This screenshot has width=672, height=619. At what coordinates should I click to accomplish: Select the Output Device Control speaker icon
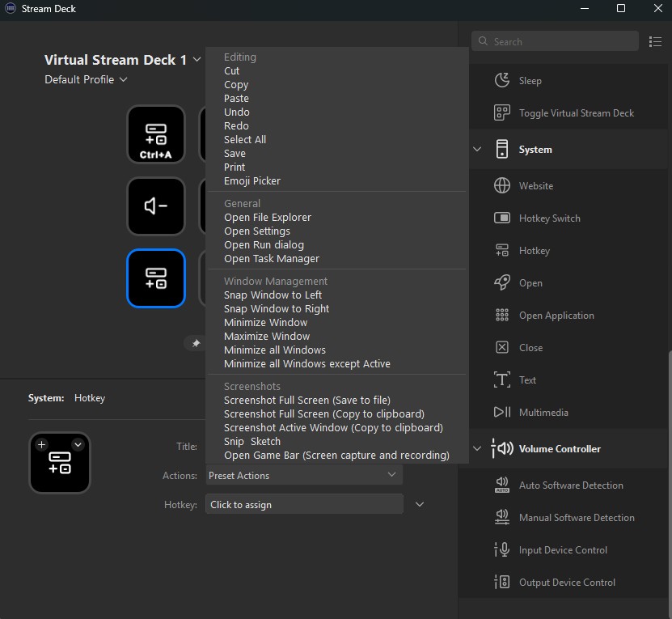coord(502,583)
